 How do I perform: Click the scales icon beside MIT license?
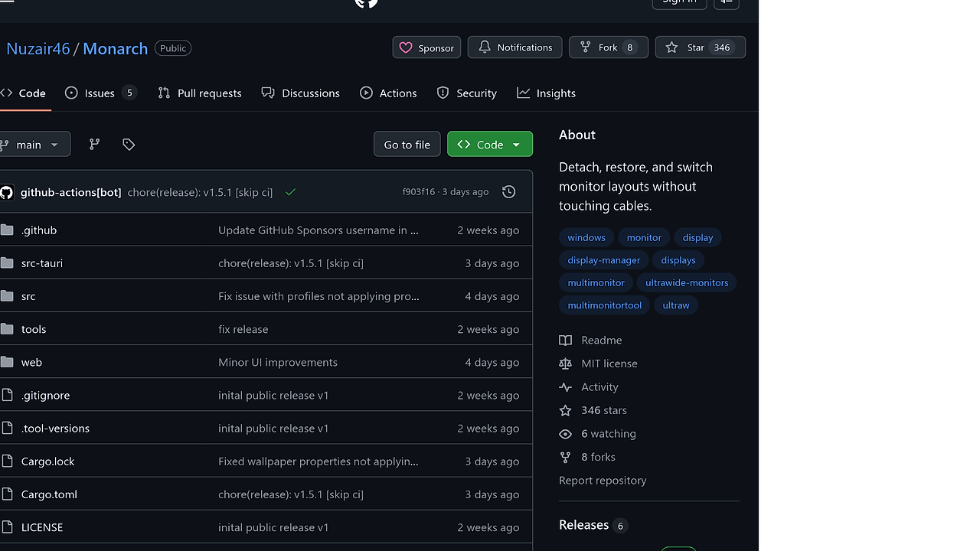pyautogui.click(x=565, y=364)
